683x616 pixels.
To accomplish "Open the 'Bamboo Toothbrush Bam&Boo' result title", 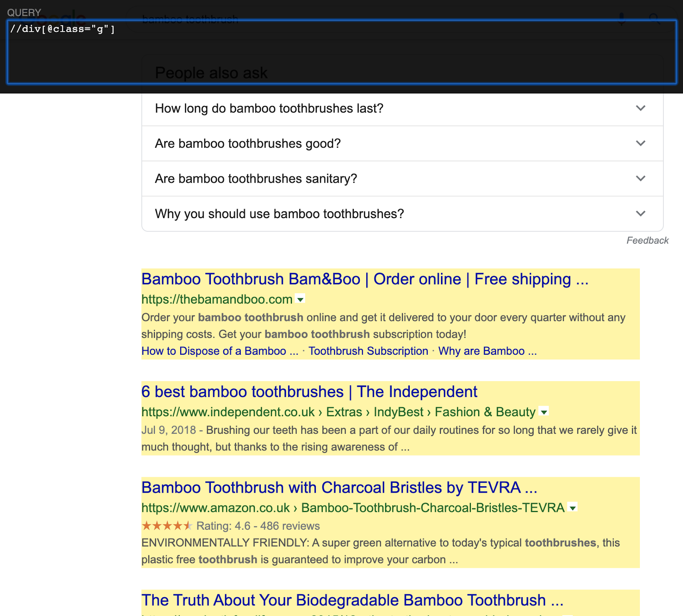I will (365, 279).
